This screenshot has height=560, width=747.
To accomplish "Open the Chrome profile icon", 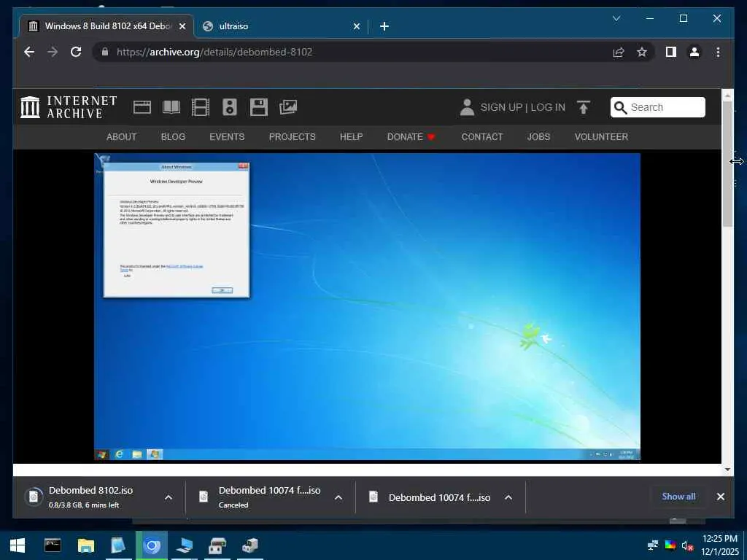I will click(x=694, y=52).
